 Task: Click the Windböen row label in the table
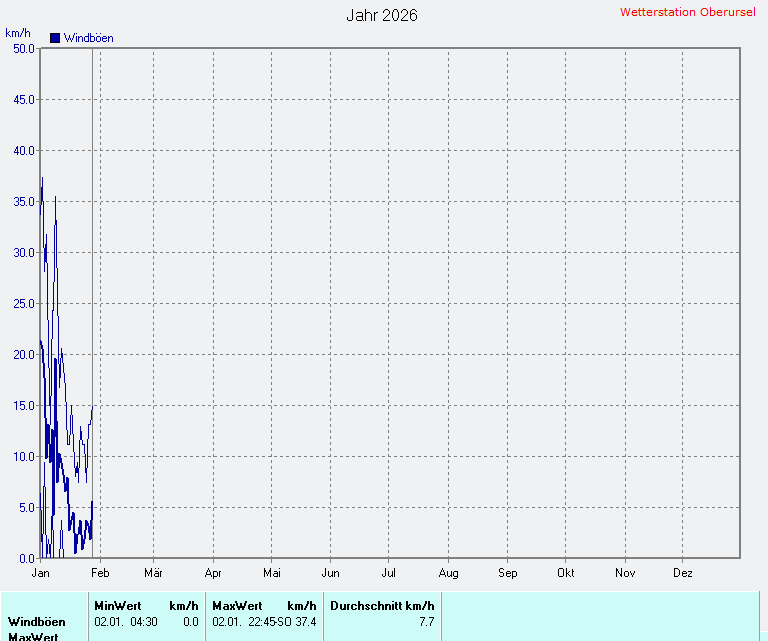point(37,622)
